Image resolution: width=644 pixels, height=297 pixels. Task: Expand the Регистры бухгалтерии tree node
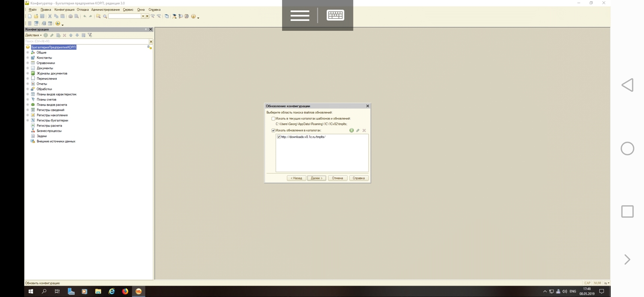tap(28, 121)
